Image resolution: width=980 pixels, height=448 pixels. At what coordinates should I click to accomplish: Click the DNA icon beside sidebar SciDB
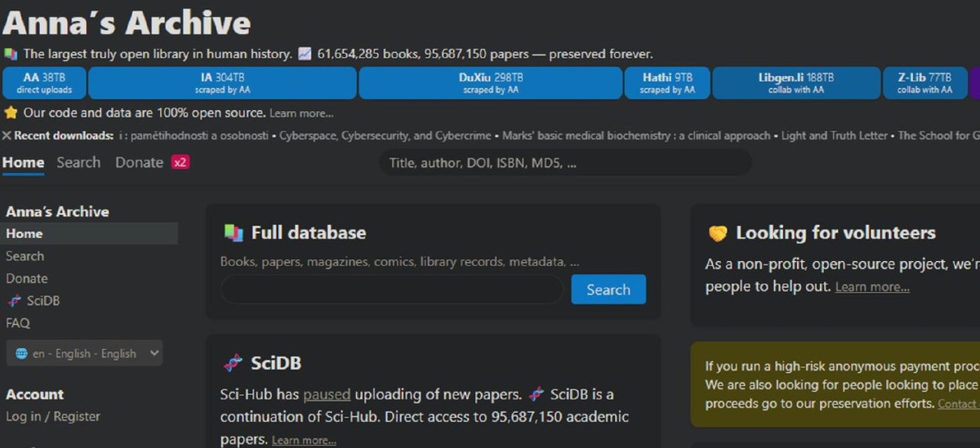point(14,301)
